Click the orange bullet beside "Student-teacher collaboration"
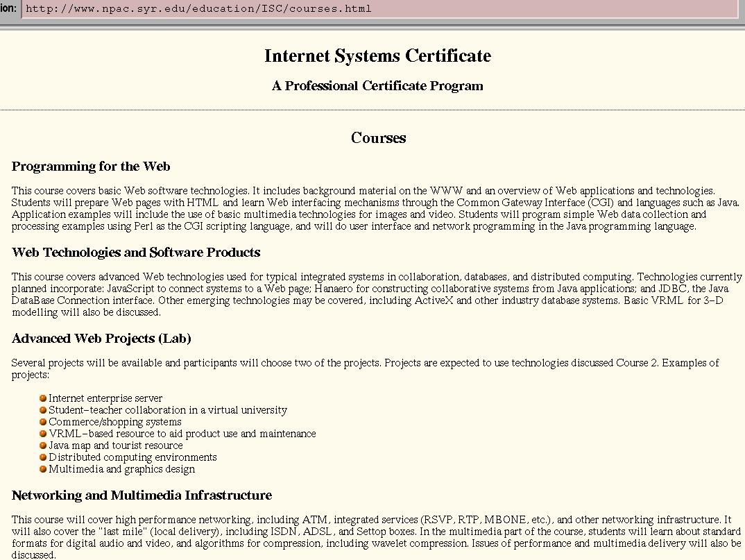This screenshot has width=745, height=560. (43, 410)
